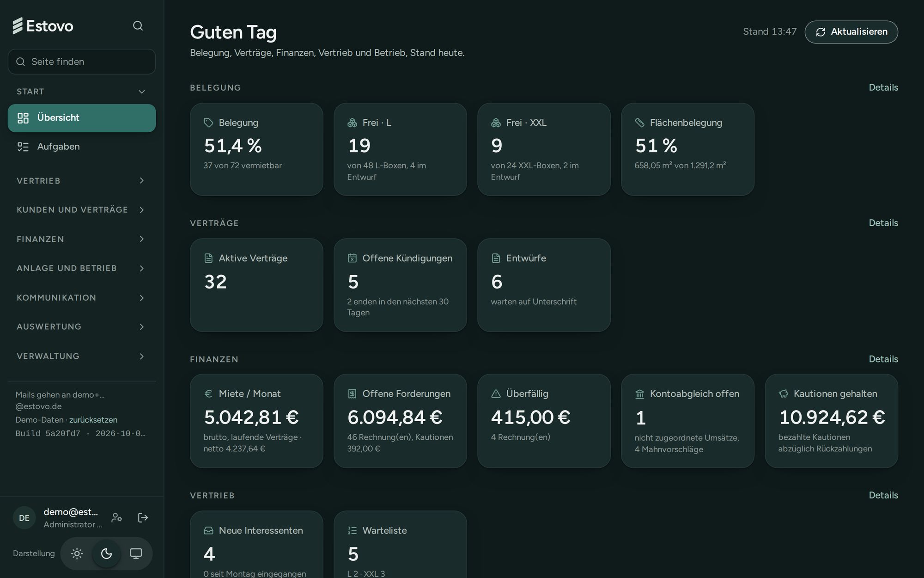
Task: Click the boxes icon on Frei · XXL card
Action: [x=496, y=123]
